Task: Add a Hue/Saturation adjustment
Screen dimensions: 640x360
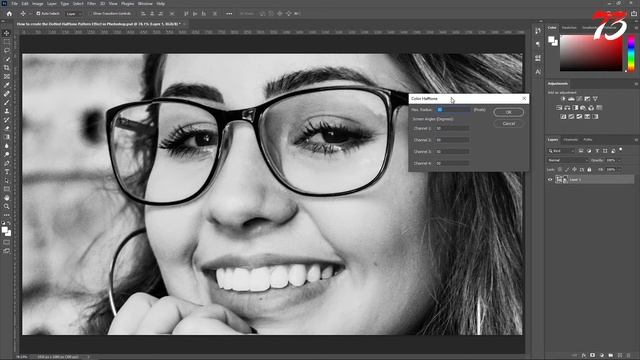Action: pos(559,108)
